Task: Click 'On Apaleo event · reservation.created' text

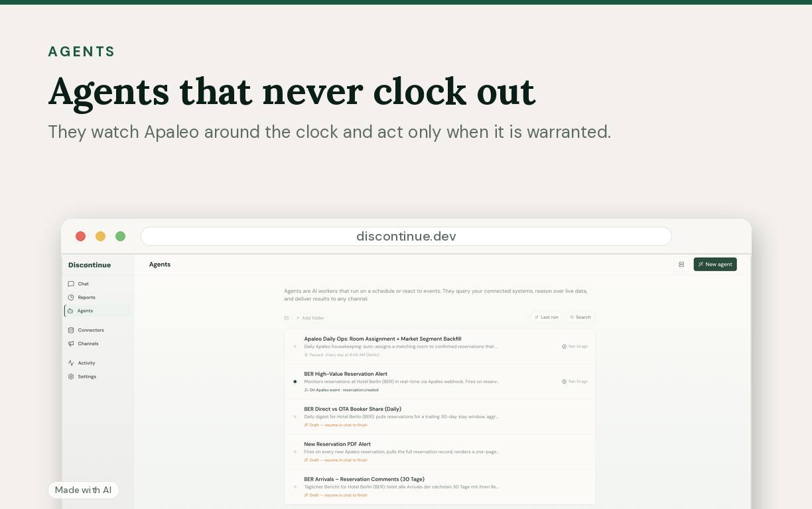Action: pyautogui.click(x=341, y=390)
